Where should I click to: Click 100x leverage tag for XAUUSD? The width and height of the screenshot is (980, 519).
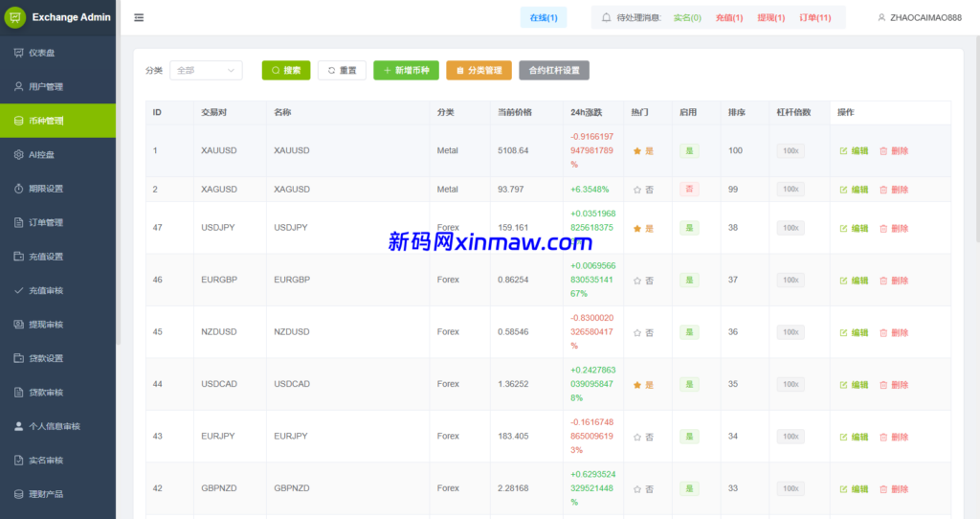(791, 150)
